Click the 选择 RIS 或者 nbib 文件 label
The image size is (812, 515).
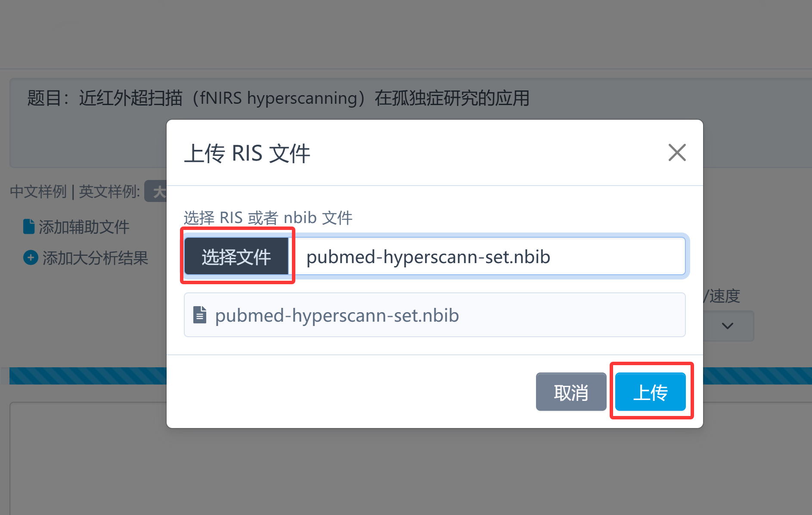(x=268, y=218)
